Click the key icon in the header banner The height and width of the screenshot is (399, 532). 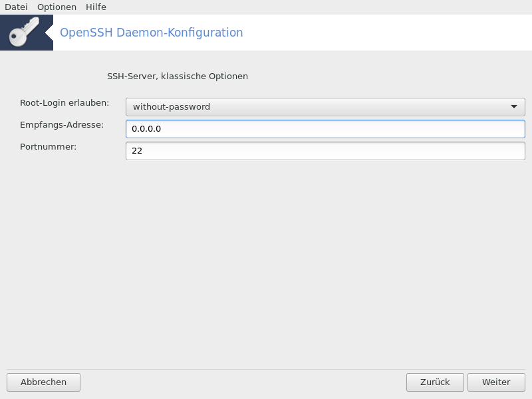click(x=24, y=32)
